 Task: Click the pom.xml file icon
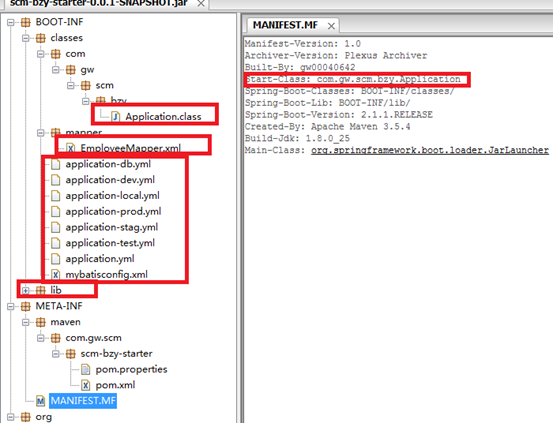85,385
